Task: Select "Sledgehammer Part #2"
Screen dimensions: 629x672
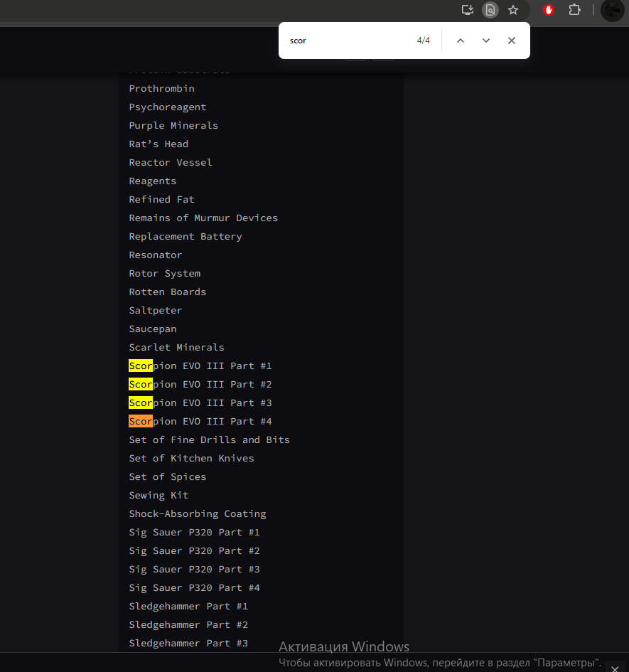Action: [x=188, y=624]
